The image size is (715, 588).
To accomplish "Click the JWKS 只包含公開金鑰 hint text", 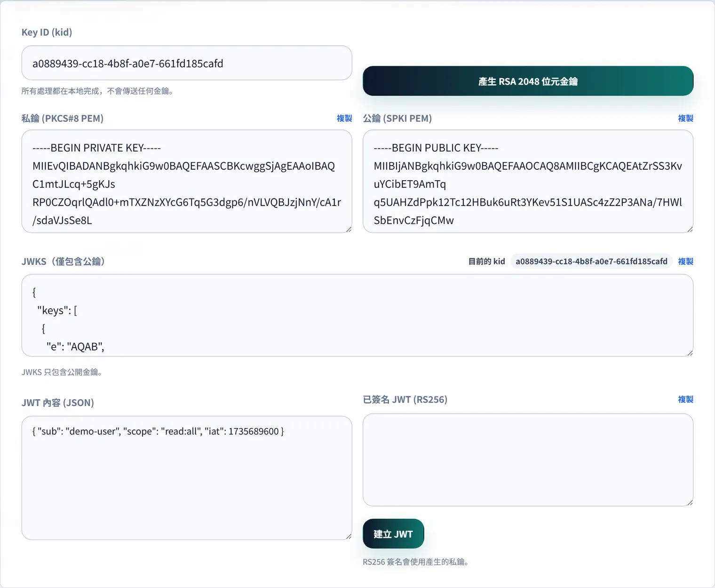I will [62, 372].
